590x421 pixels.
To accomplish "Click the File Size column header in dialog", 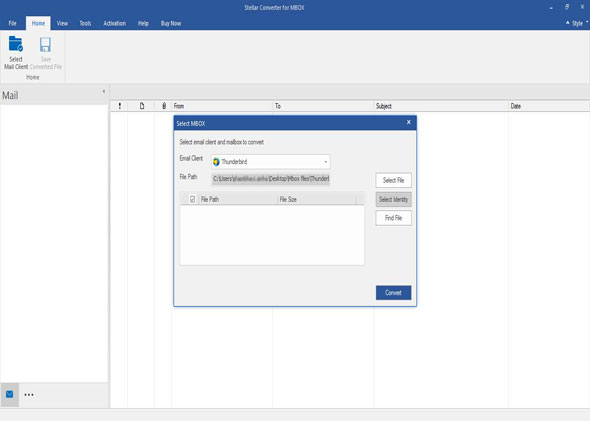I will pyautogui.click(x=316, y=199).
